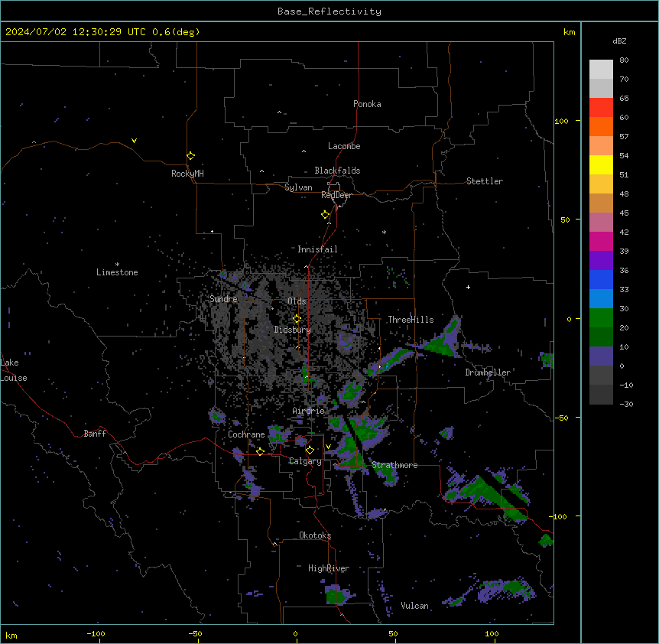Viewport: 659px width, 644px height.
Task: Select the Stettler city label
Action: tap(485, 181)
